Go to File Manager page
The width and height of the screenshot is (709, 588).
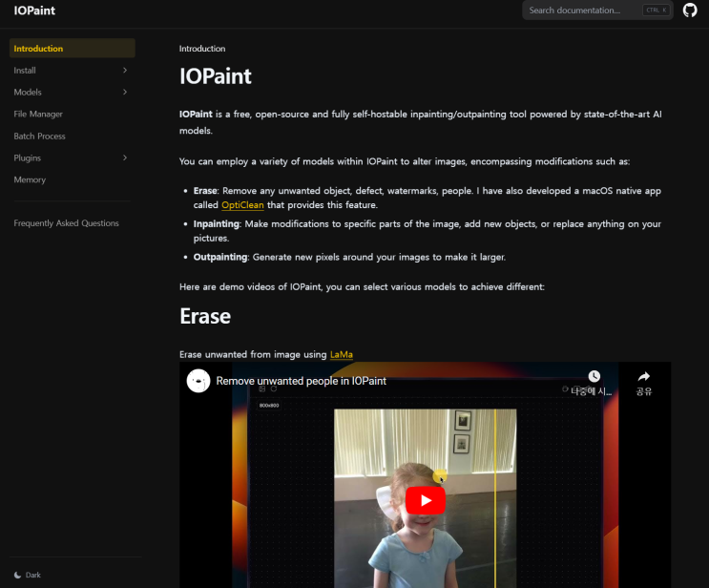coord(38,114)
